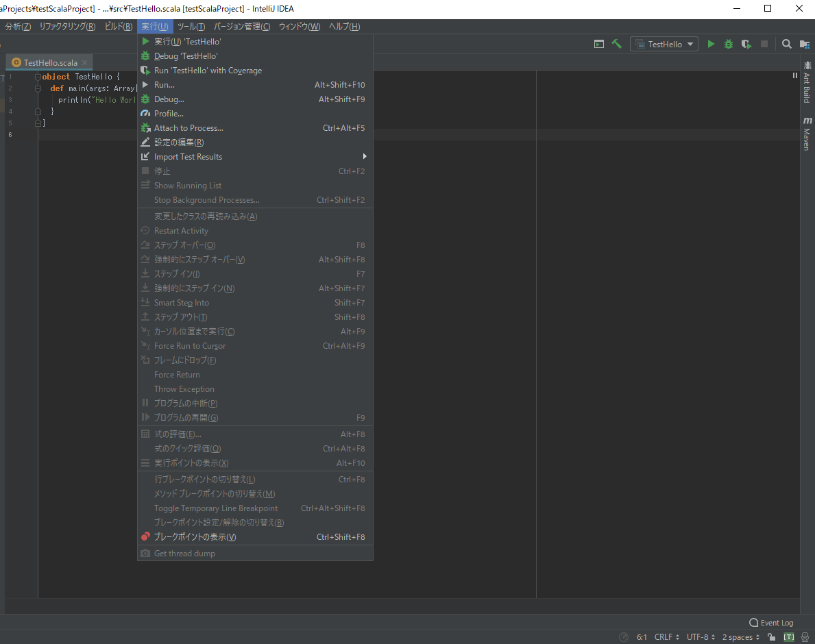Image resolution: width=815 pixels, height=644 pixels.
Task: Click the Project Structure toolbar icon
Action: [804, 44]
